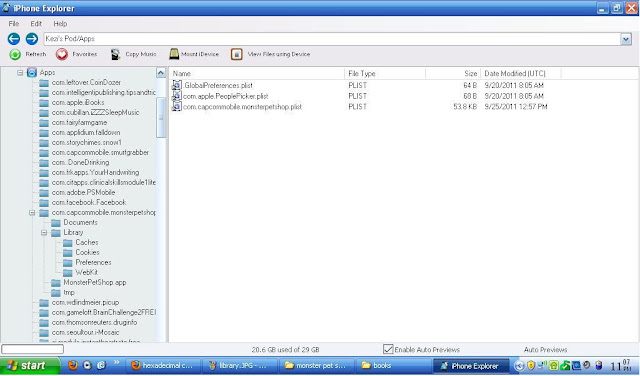640x376 pixels.
Task: Click the empty status bar text box
Action: pos(33,349)
